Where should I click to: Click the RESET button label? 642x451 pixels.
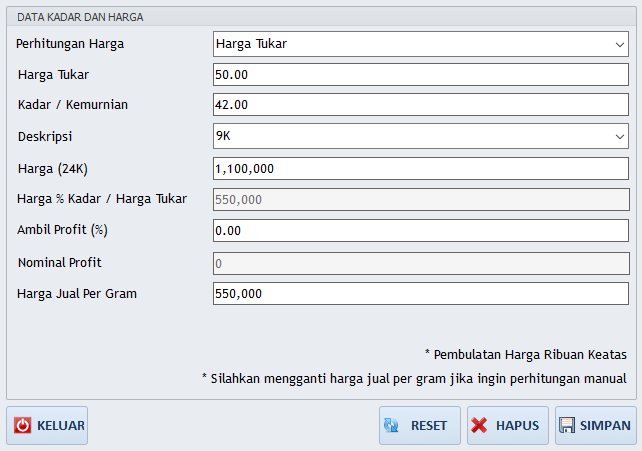point(429,426)
